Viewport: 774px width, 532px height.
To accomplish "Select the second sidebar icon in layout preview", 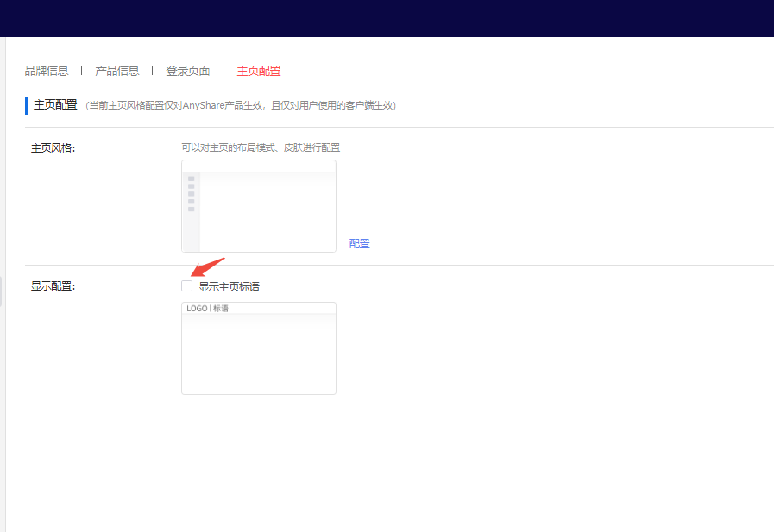I will (192, 186).
